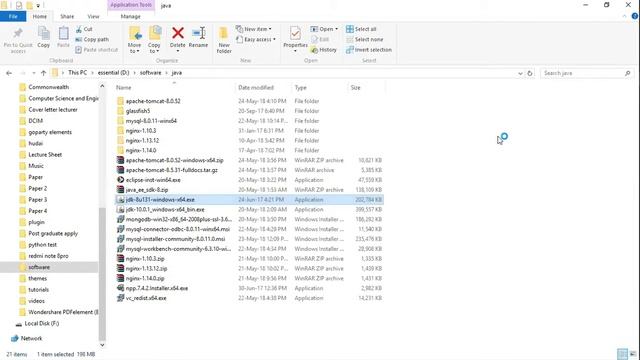This screenshot has height=360, width=640.
Task: Click the History icon
Action: 314,50
